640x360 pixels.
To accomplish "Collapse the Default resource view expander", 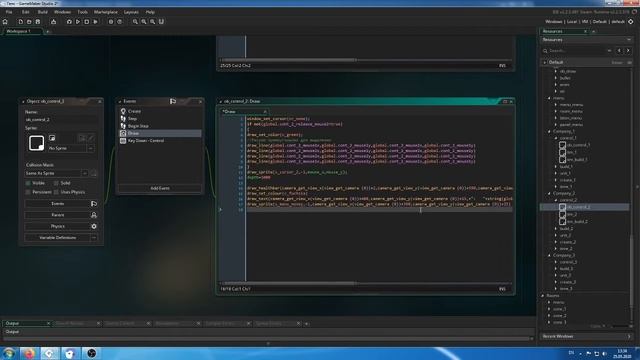I will click(x=544, y=62).
